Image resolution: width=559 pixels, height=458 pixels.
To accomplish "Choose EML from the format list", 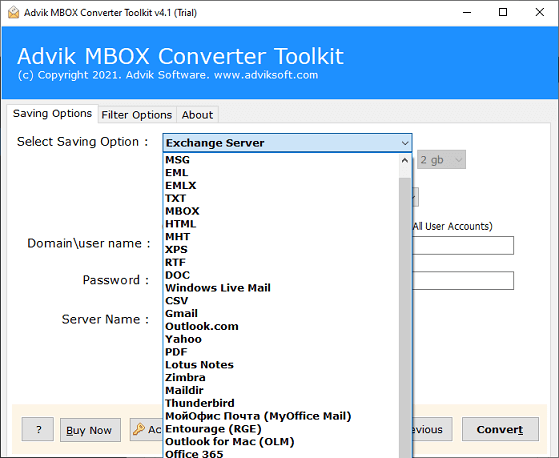I will click(282, 173).
